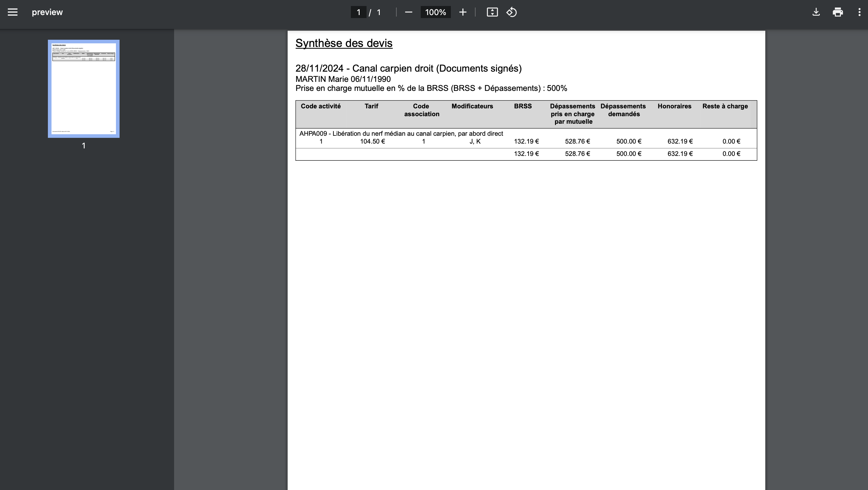
Task: Click the AHPA009 procedure description row
Action: click(401, 133)
